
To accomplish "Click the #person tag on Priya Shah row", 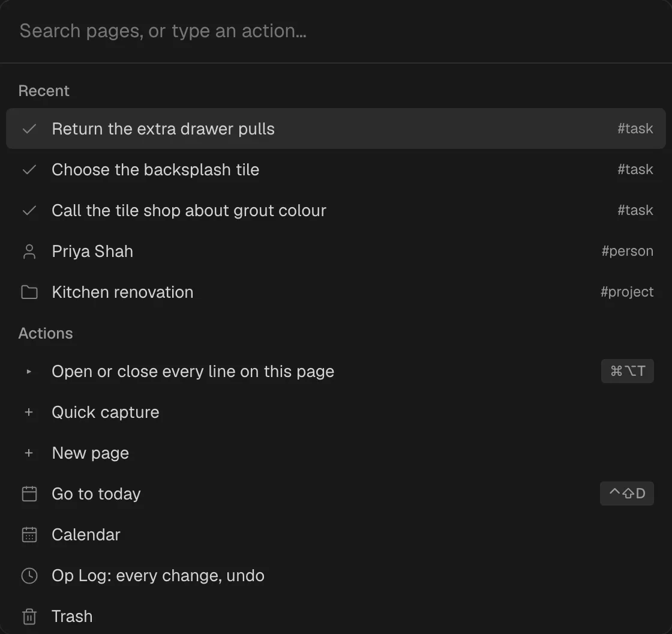I will tap(628, 252).
